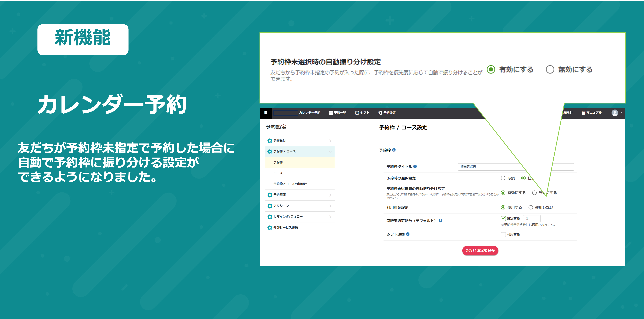
Task: Click info icon next to 同時予約可能数
Action: 441,220
